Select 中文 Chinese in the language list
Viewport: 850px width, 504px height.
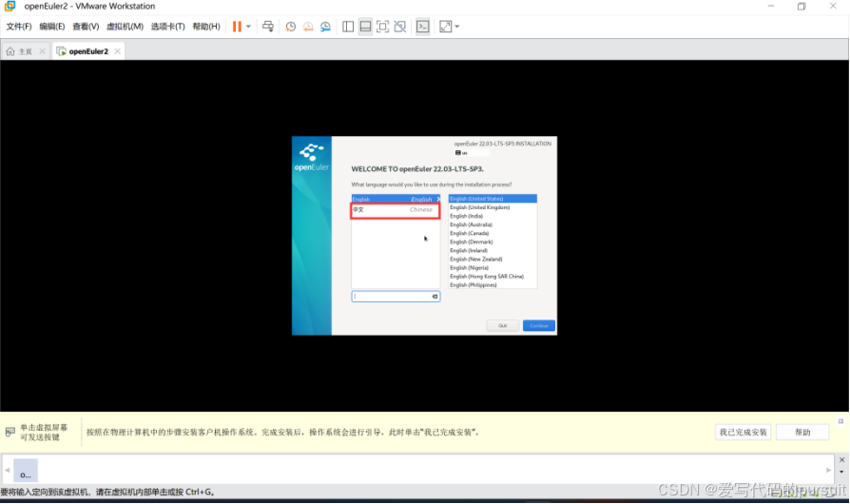click(396, 210)
